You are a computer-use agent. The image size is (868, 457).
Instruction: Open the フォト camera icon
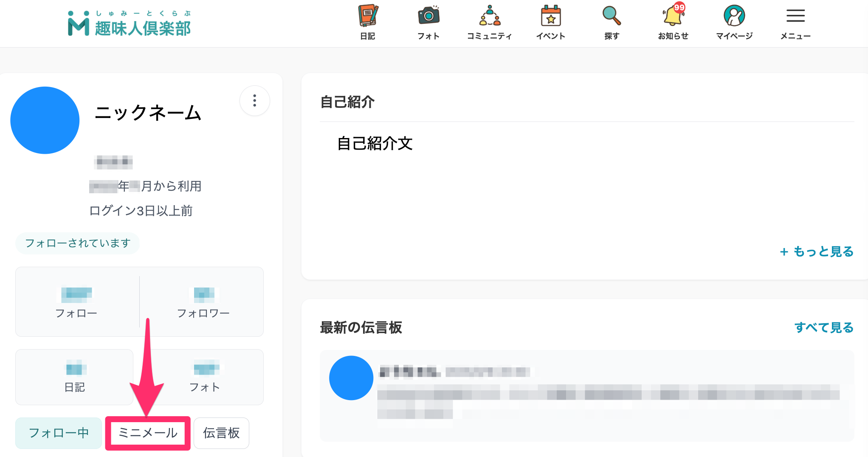click(x=428, y=23)
